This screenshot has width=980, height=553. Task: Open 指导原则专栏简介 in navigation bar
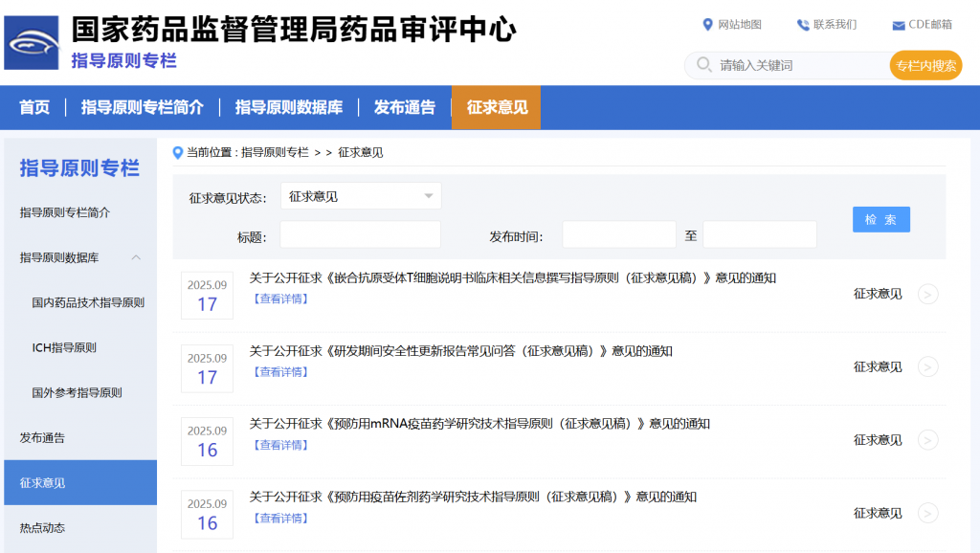pos(142,107)
